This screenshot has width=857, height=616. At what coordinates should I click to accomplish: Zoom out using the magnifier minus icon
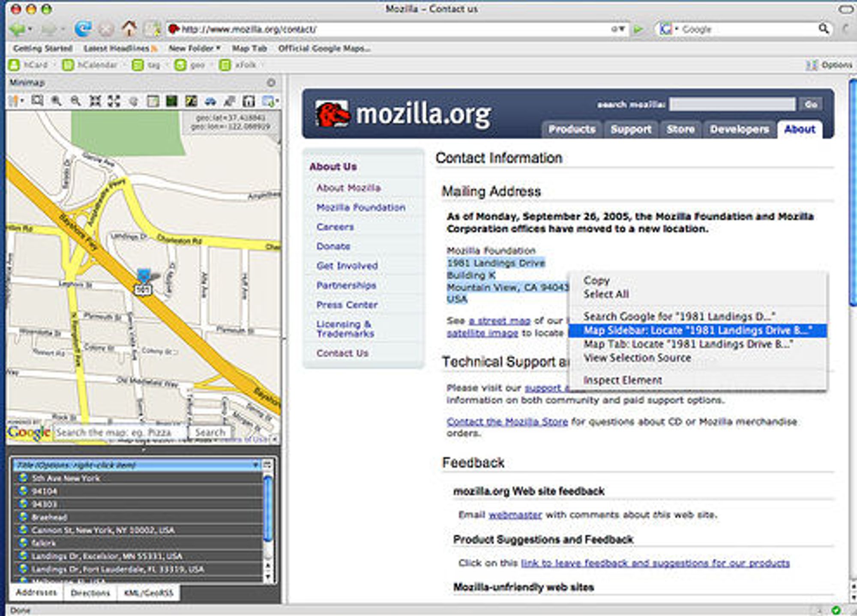75,101
